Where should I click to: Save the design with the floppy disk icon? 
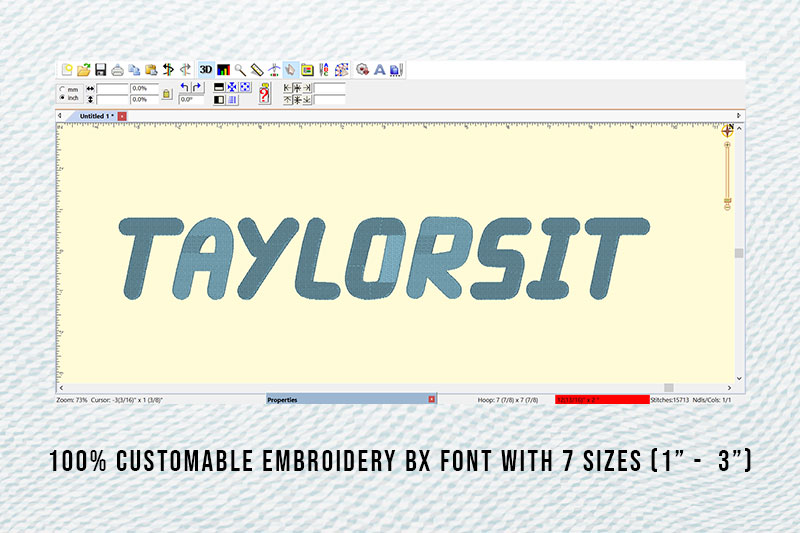pos(101,70)
